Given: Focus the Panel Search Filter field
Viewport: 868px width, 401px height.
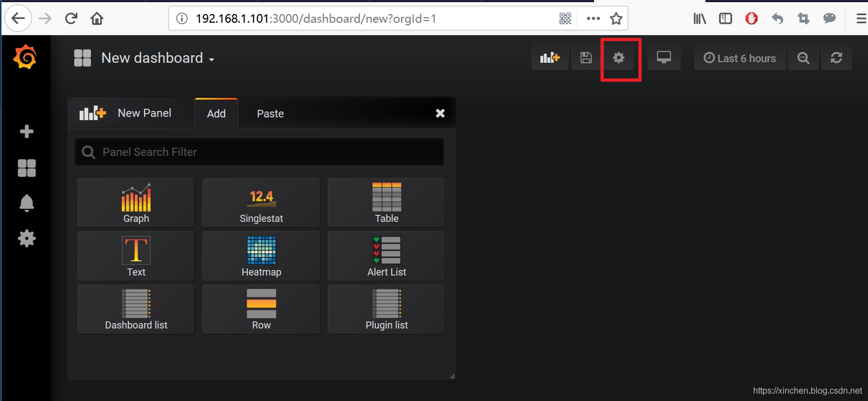Looking at the screenshot, I should 259,152.
